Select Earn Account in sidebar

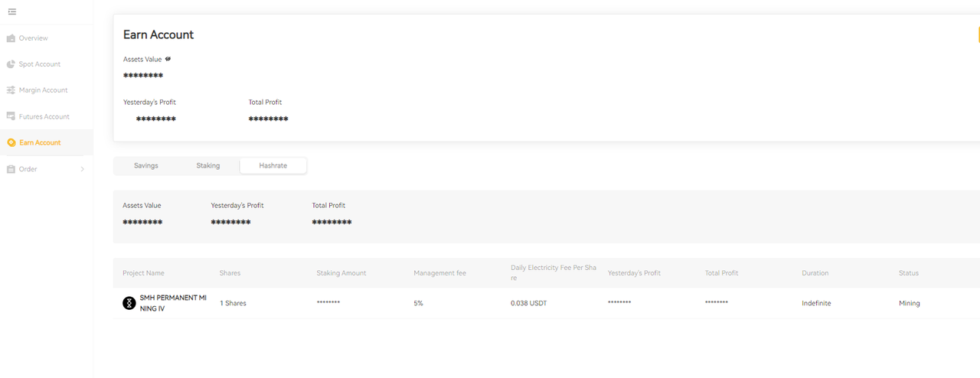point(40,143)
